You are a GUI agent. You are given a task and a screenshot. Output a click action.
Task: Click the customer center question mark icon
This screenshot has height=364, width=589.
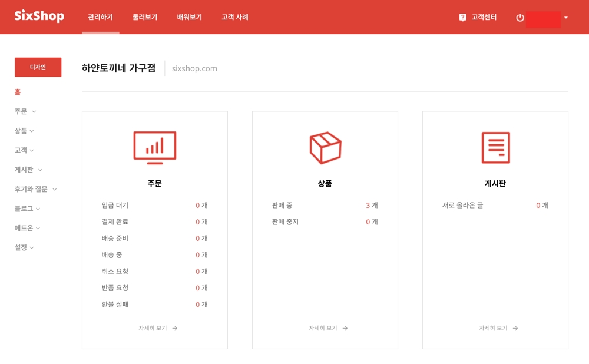(x=463, y=18)
